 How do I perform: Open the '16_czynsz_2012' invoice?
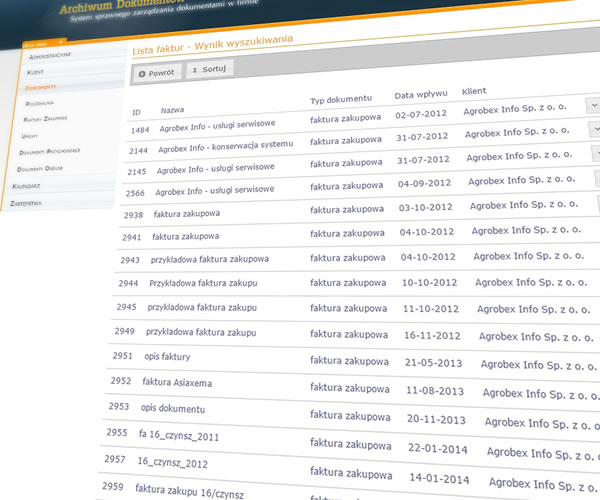(x=173, y=463)
